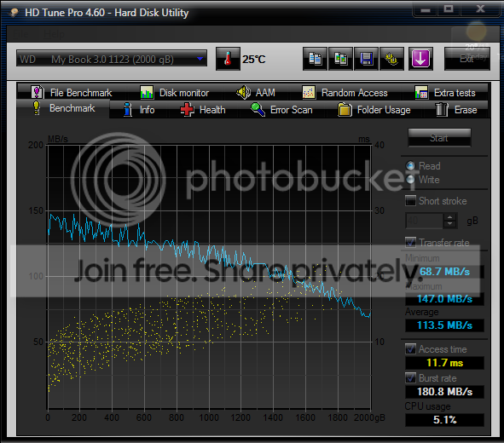Select the Benchmark tab
This screenshot has height=443, width=504.
click(64, 108)
